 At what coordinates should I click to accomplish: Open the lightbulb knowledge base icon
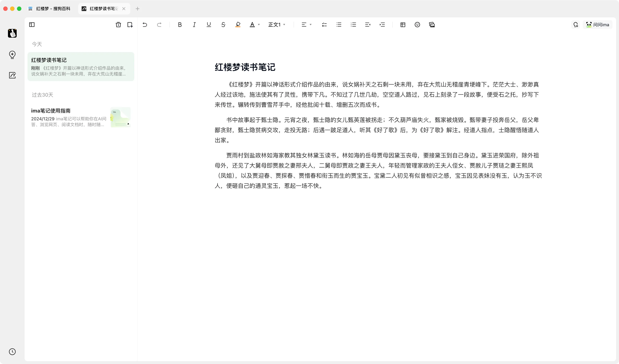click(12, 54)
